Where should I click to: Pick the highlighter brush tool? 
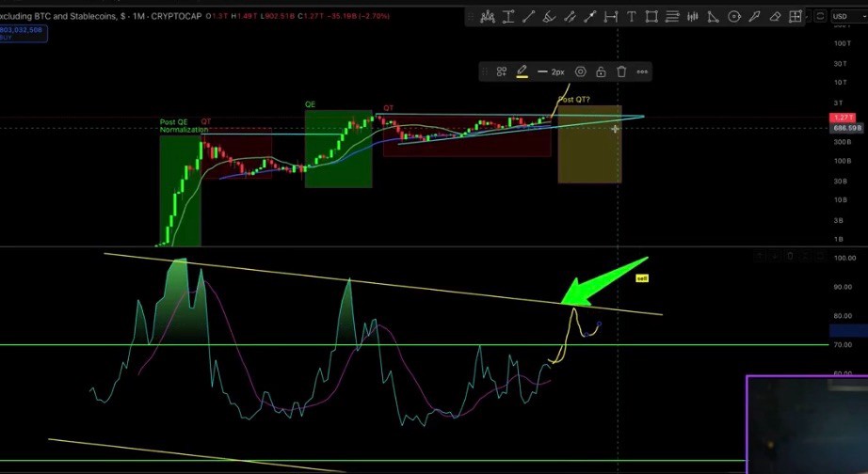coord(549,17)
